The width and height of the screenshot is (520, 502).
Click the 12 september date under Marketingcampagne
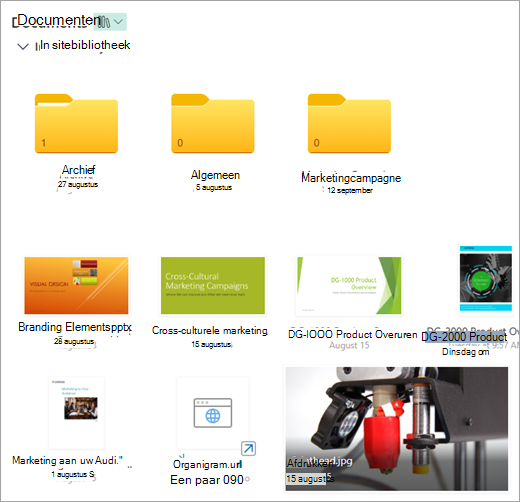350,190
